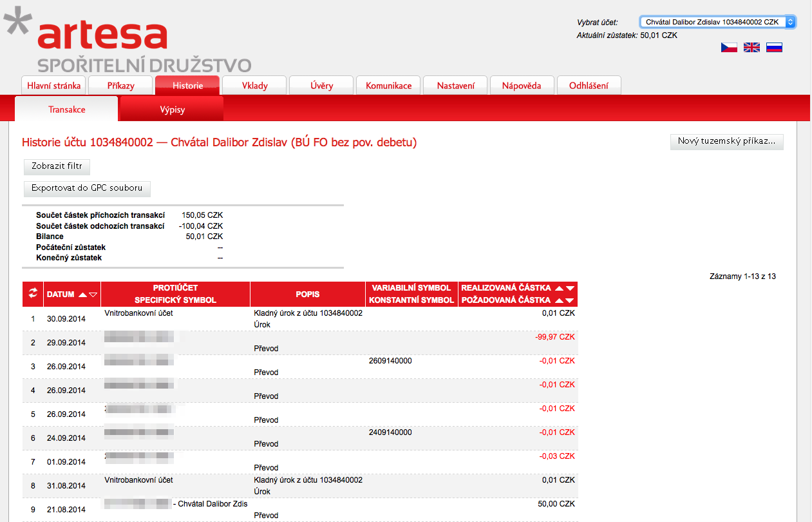Switch language to Russian flag
The height and width of the screenshot is (522, 812).
click(774, 47)
